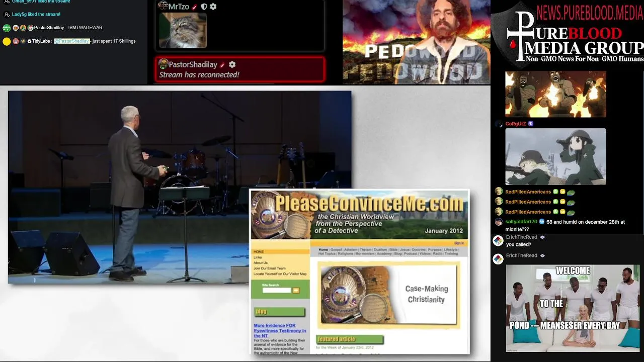Viewport: 644px width, 362px height.
Task: Click the PleaseConvinceMe.com title text
Action: [x=369, y=204]
